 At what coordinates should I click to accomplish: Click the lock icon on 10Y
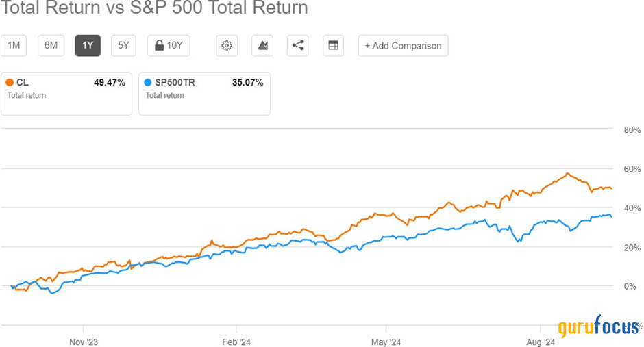click(x=159, y=46)
